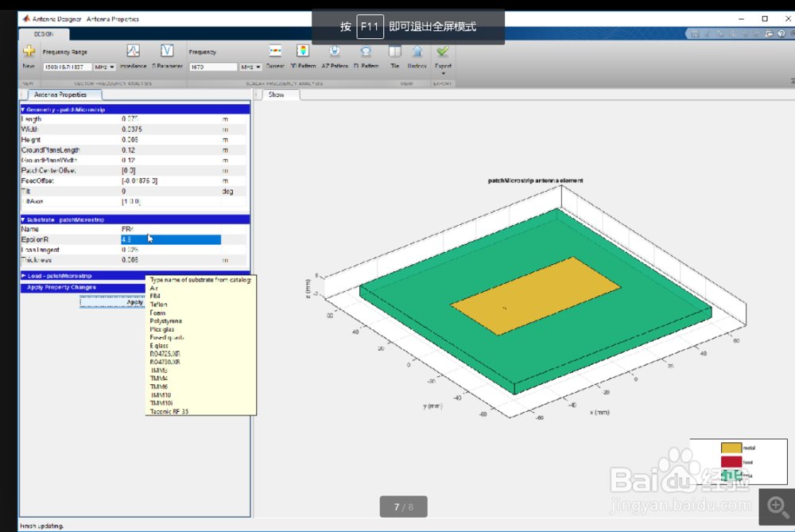Click the page indicator 7 / 8
The image size is (795, 532).
click(x=404, y=507)
